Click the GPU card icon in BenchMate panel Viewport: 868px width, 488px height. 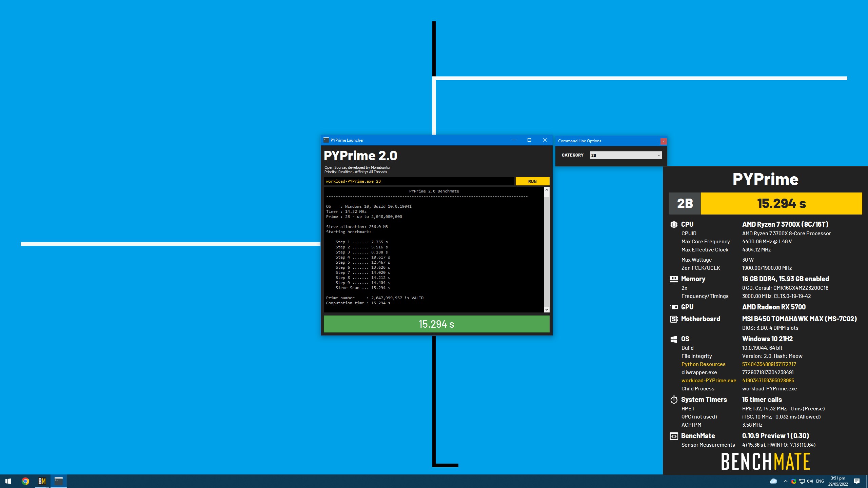point(674,307)
